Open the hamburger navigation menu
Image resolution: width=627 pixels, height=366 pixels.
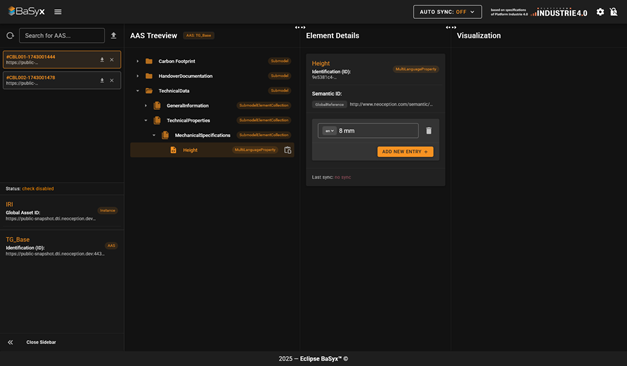tap(58, 12)
